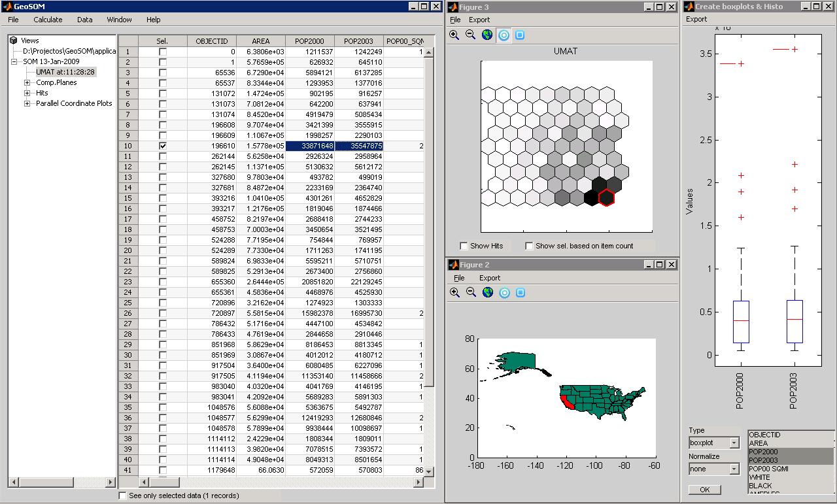The width and height of the screenshot is (837, 504).
Task: Click the POP2003 column header
Action: click(x=358, y=41)
